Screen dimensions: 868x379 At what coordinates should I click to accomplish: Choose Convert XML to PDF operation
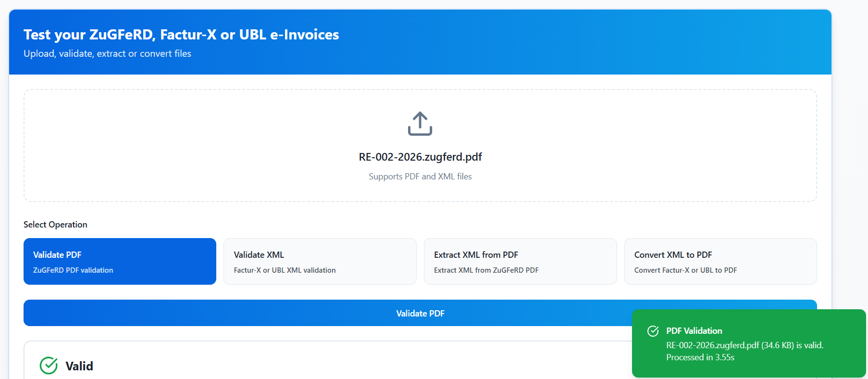(x=720, y=261)
